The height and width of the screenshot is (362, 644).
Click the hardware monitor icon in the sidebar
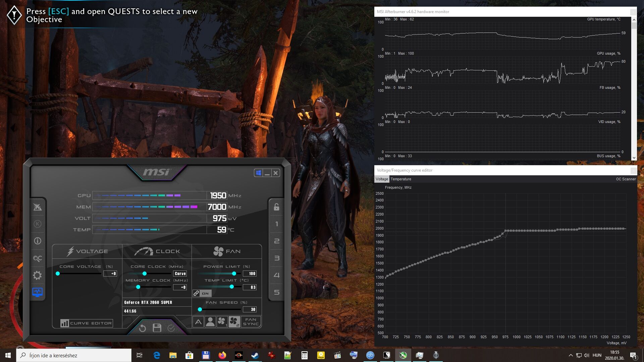37,292
